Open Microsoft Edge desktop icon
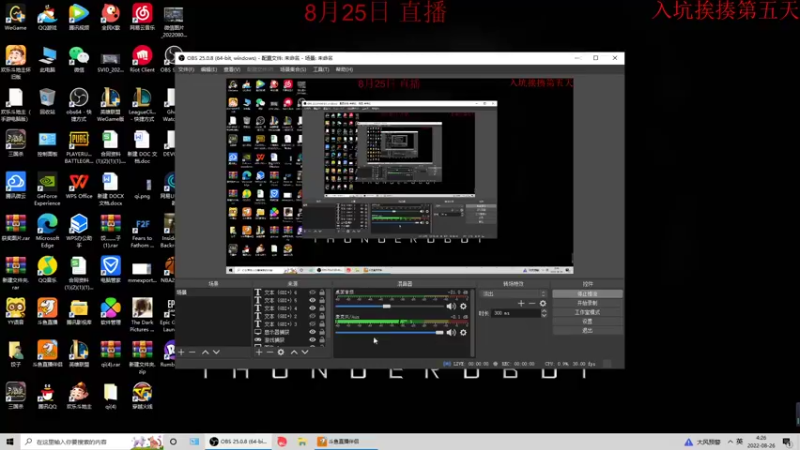Image resolution: width=800 pixels, height=450 pixels. point(47,231)
